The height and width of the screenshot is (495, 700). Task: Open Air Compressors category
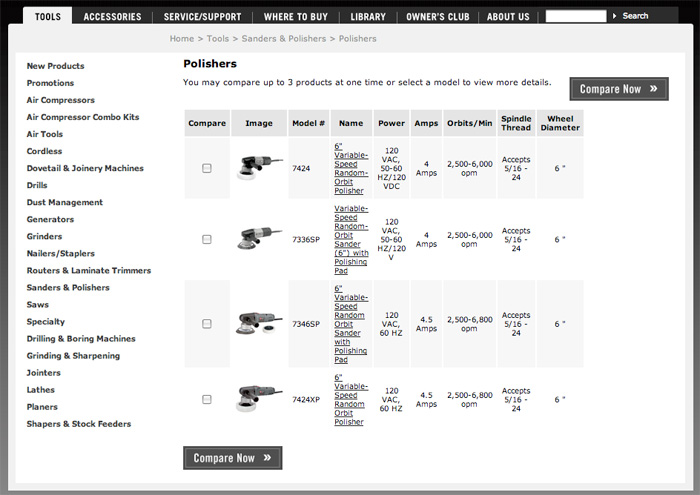click(61, 100)
